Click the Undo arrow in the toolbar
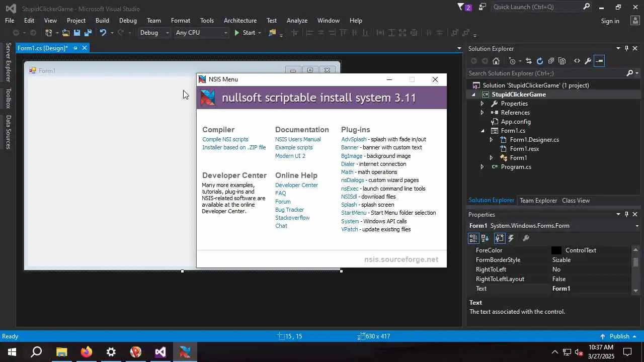The width and height of the screenshot is (644, 362). pos(103,33)
